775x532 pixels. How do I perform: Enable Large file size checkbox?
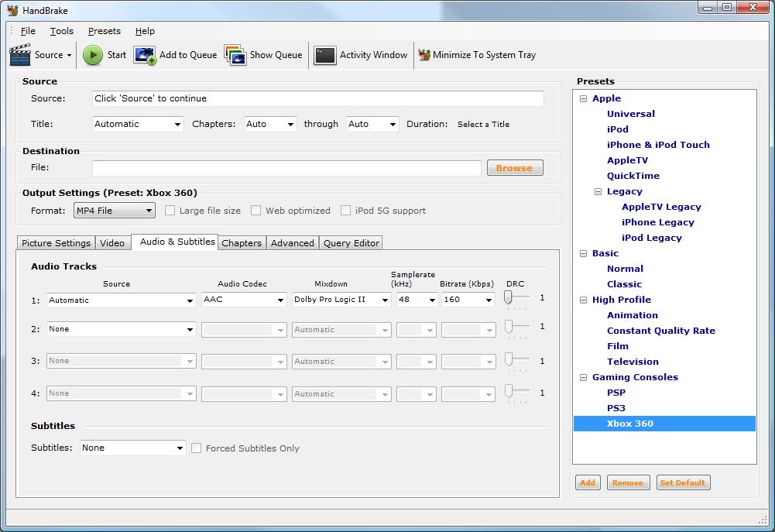click(170, 211)
